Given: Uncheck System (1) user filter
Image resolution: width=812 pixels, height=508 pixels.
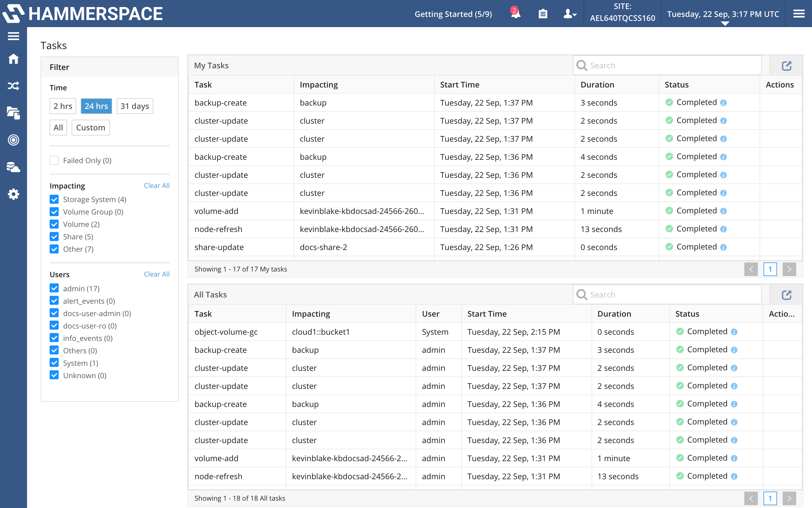Looking at the screenshot, I should coord(54,363).
